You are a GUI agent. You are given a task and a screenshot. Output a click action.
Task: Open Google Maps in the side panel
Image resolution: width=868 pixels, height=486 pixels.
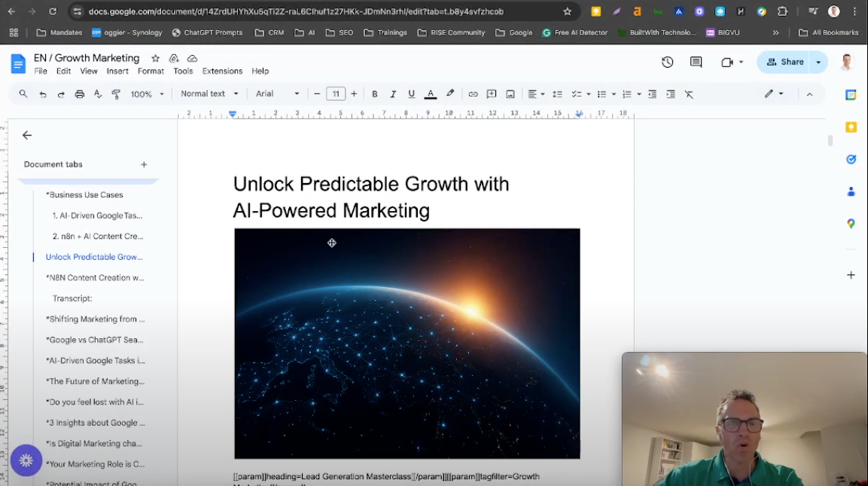(851, 224)
